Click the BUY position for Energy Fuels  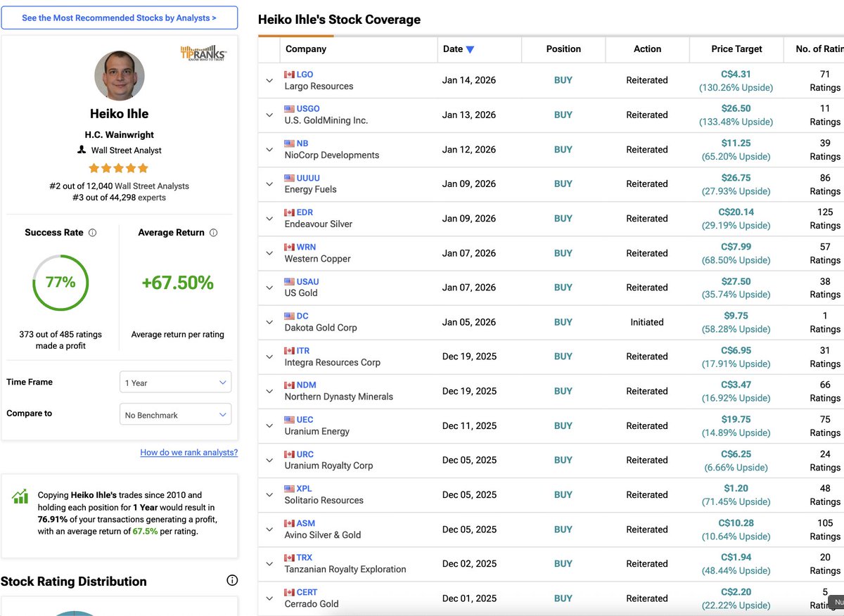pyautogui.click(x=563, y=184)
